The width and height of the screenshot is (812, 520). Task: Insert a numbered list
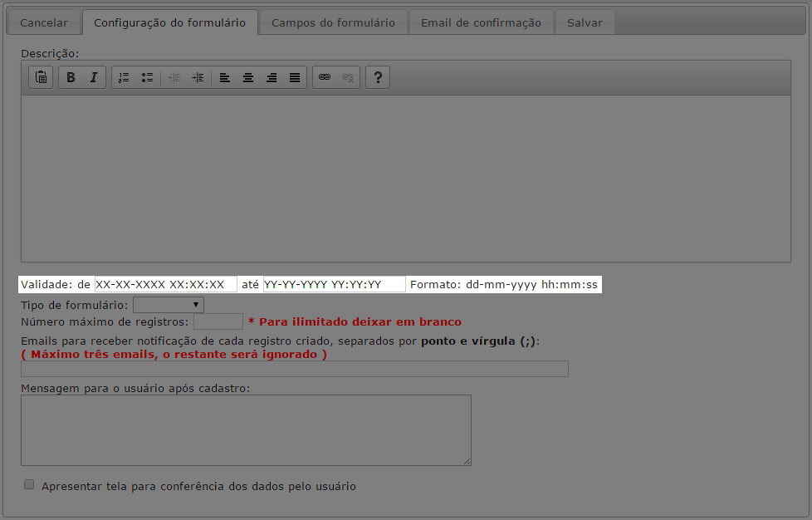[x=124, y=77]
